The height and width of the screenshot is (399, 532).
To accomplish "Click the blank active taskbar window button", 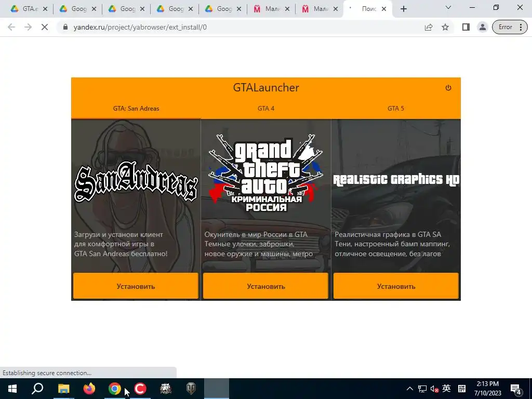I will pyautogui.click(x=217, y=389).
